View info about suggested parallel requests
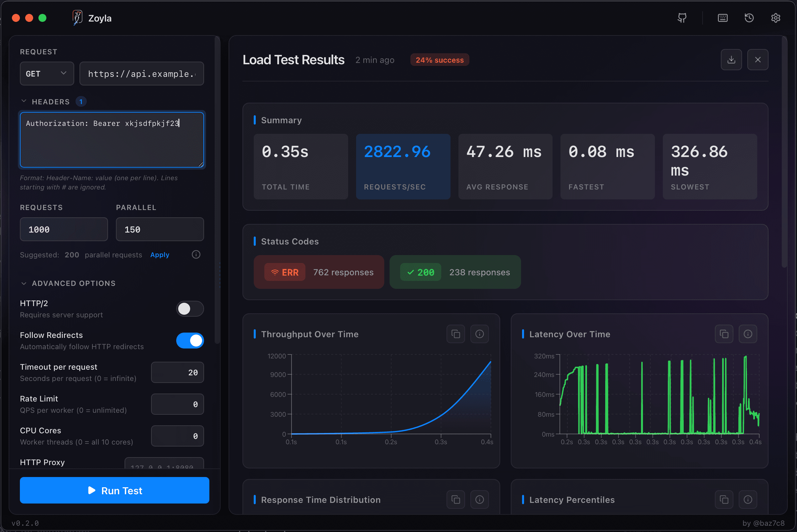Screen dimensions: 797x532 click(196, 254)
